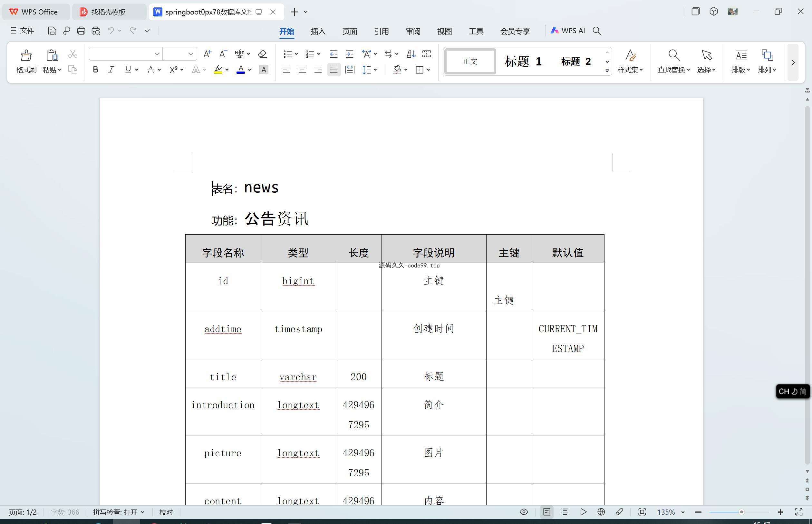Click 校对 in the status bar
Viewport: 812px width, 524px height.
tap(166, 512)
